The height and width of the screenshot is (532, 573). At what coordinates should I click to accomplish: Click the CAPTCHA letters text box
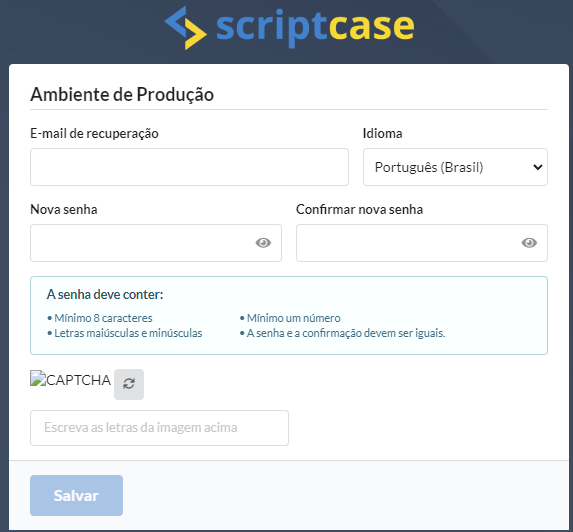coord(159,428)
